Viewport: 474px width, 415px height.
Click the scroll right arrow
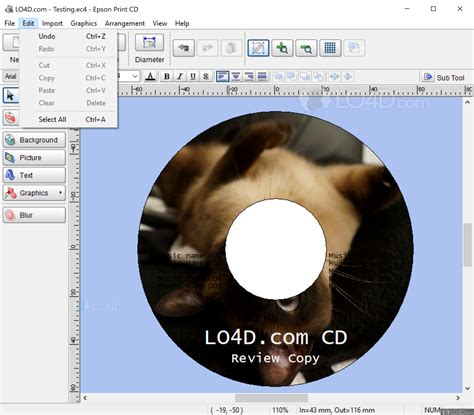(x=458, y=398)
